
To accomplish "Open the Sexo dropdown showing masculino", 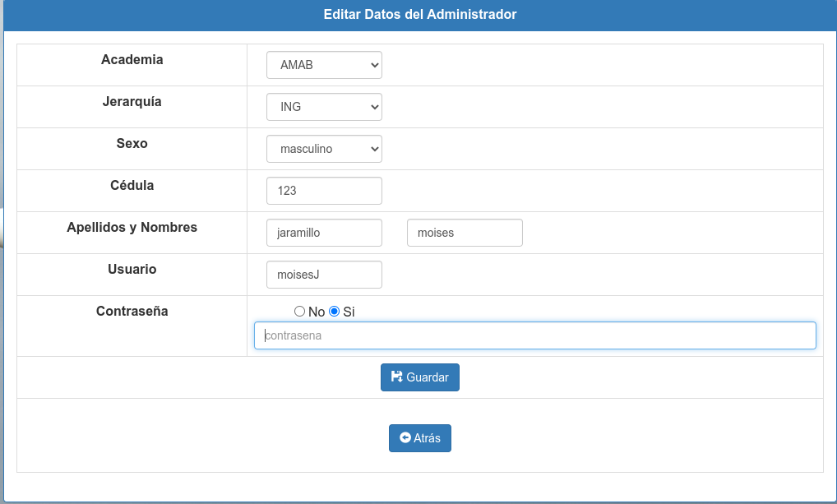I will click(324, 149).
